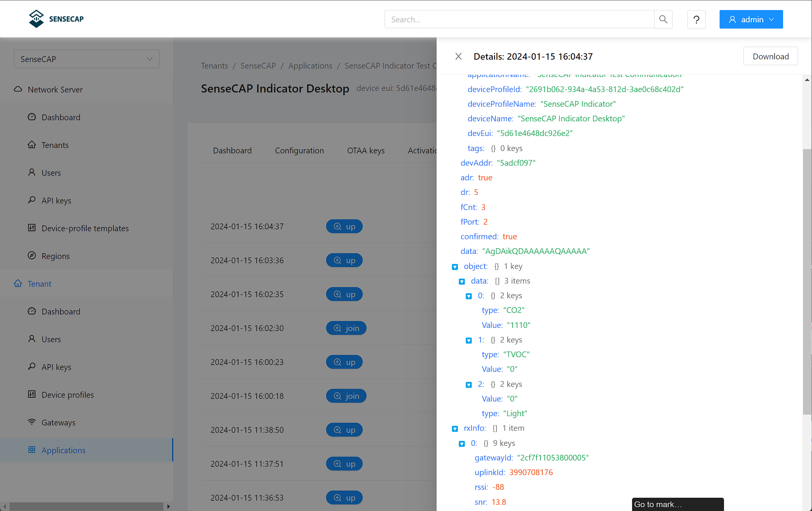Switch to the OTAA keys tab
Image resolution: width=812 pixels, height=511 pixels.
tap(366, 150)
